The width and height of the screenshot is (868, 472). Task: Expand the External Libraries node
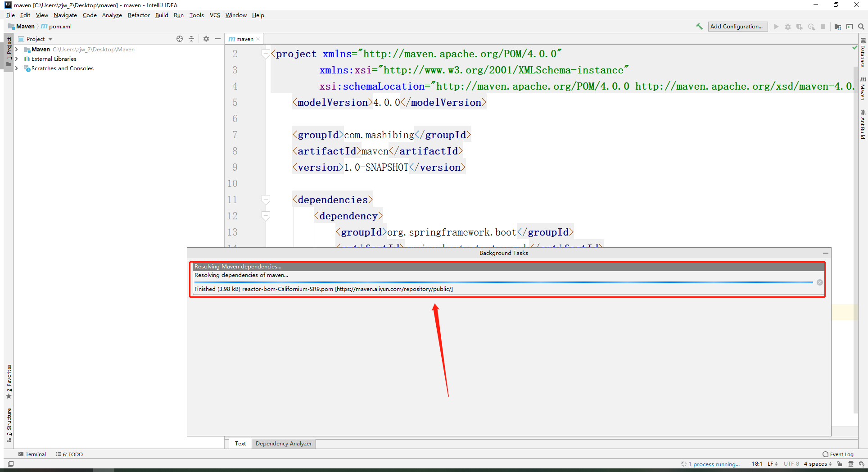pos(17,59)
